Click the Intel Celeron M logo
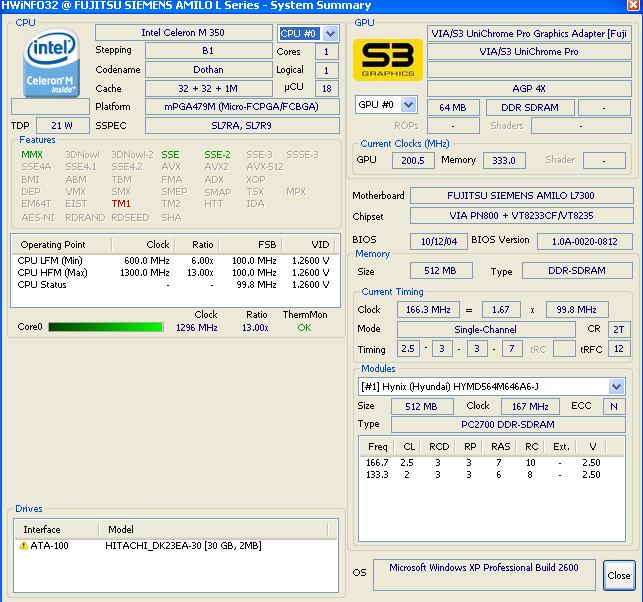Viewport: 643px width, 602px height. (51, 63)
